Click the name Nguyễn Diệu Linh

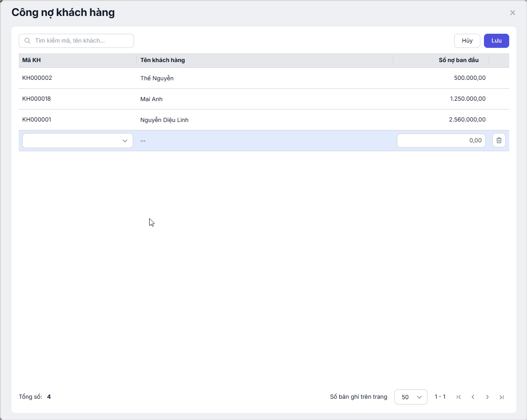tap(164, 120)
